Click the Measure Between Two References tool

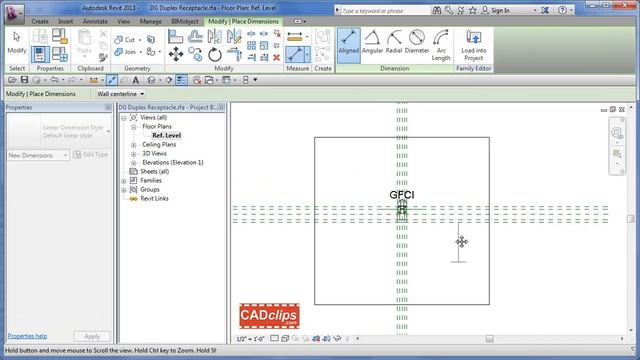point(295,37)
